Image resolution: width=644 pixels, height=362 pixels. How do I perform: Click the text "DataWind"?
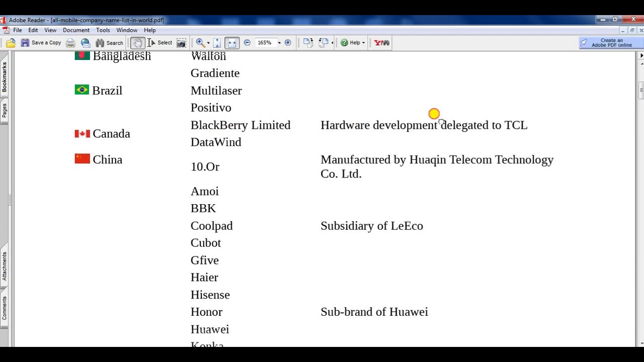click(x=216, y=142)
